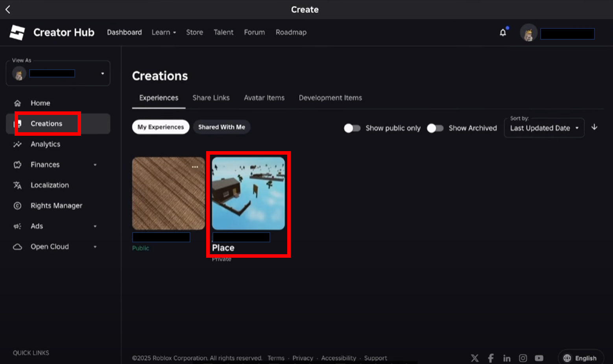Viewport: 613px width, 364px height.
Task: Change language with the English button
Action: [581, 358]
